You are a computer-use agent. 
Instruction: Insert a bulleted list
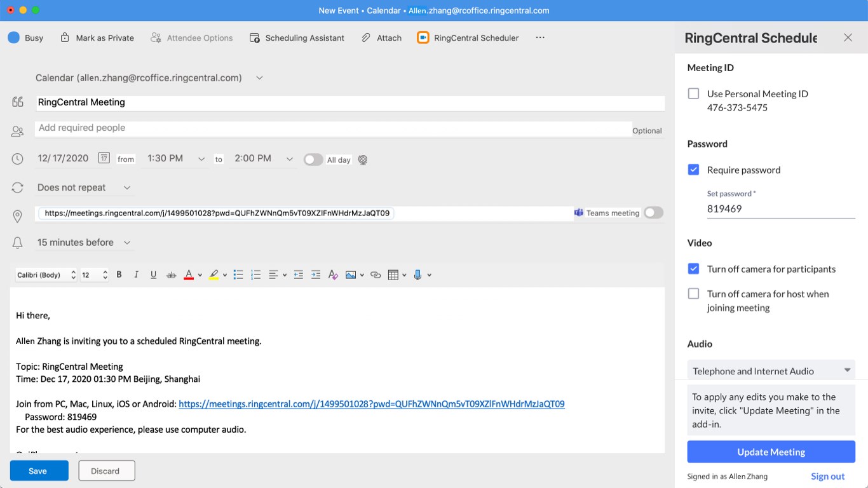(238, 275)
